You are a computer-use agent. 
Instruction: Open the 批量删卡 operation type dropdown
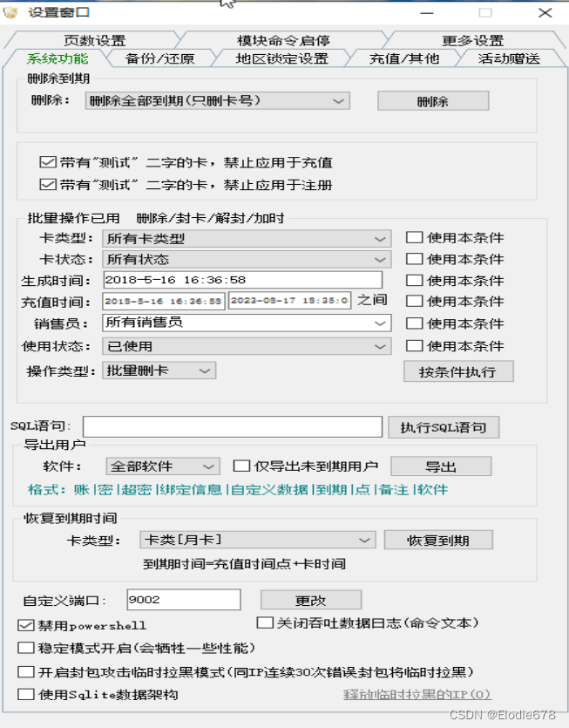[159, 371]
